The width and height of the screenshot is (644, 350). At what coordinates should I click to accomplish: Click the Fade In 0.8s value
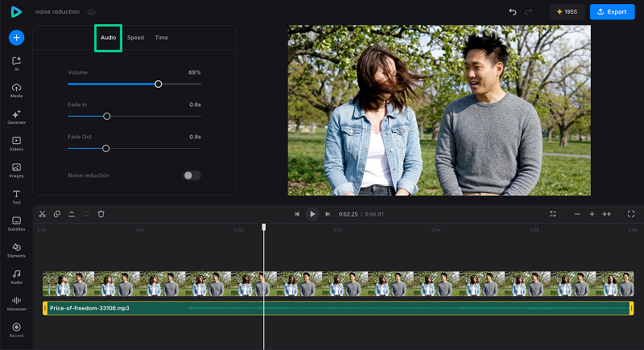pyautogui.click(x=195, y=105)
